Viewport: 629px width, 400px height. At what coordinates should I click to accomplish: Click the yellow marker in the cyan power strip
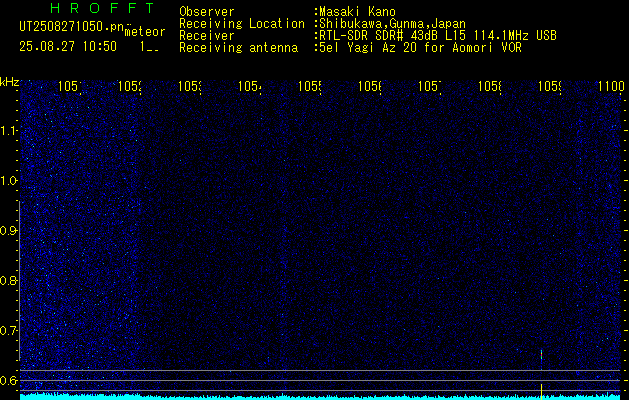tap(541, 392)
